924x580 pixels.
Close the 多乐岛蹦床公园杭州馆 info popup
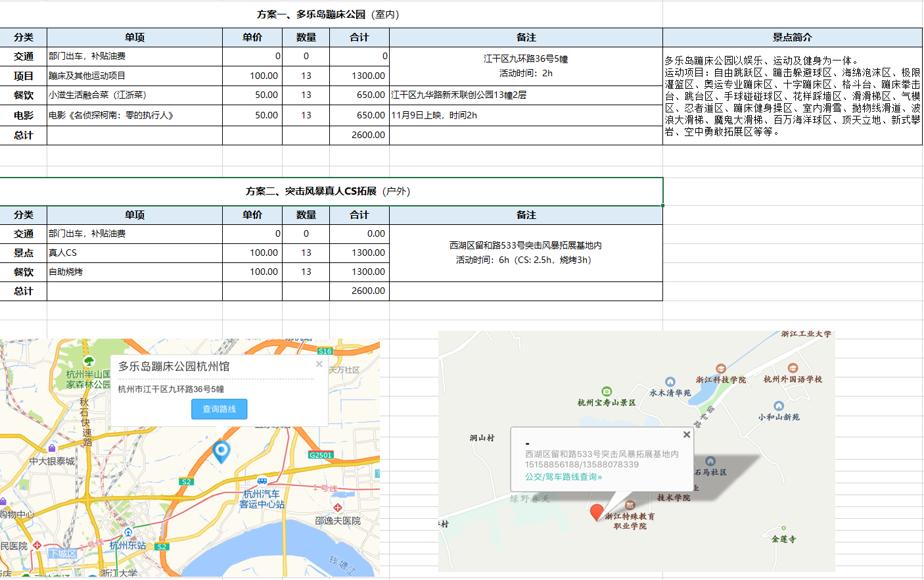[x=319, y=364]
